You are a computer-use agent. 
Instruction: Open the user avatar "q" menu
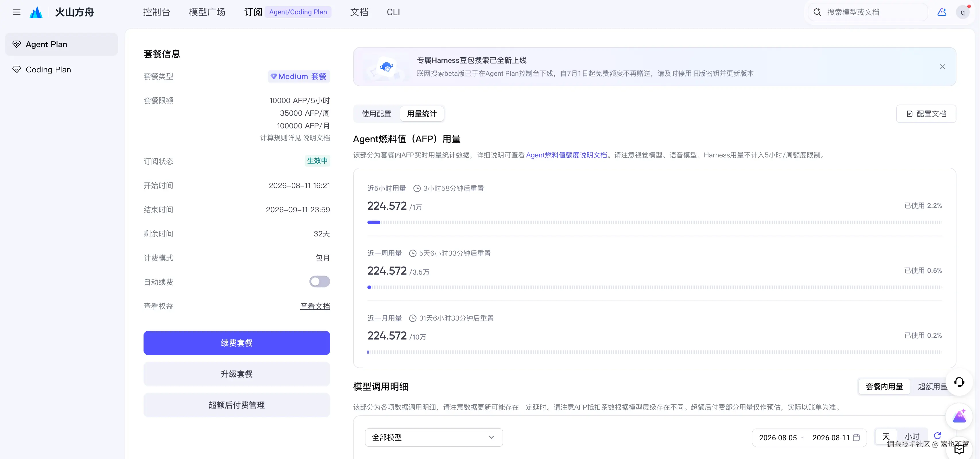click(962, 12)
